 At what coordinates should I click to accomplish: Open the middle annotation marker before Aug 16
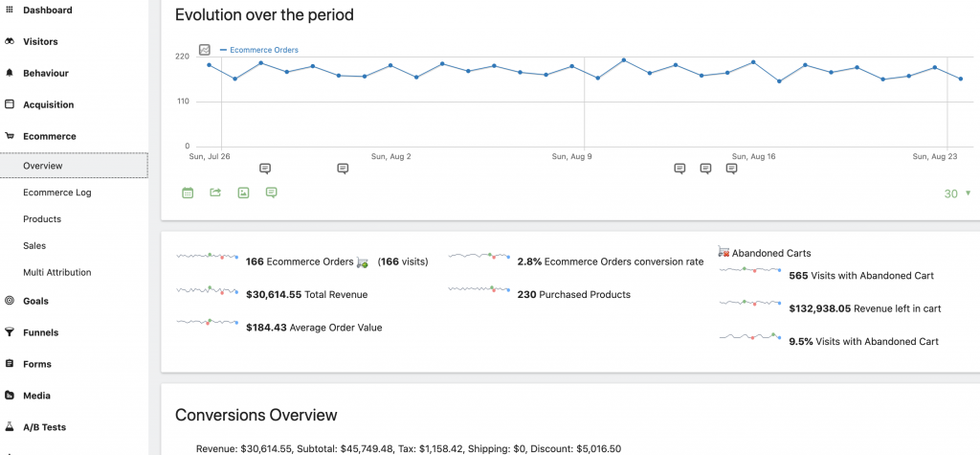[x=705, y=169]
